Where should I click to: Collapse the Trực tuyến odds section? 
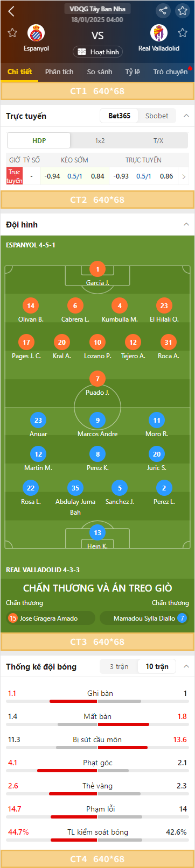(186, 116)
